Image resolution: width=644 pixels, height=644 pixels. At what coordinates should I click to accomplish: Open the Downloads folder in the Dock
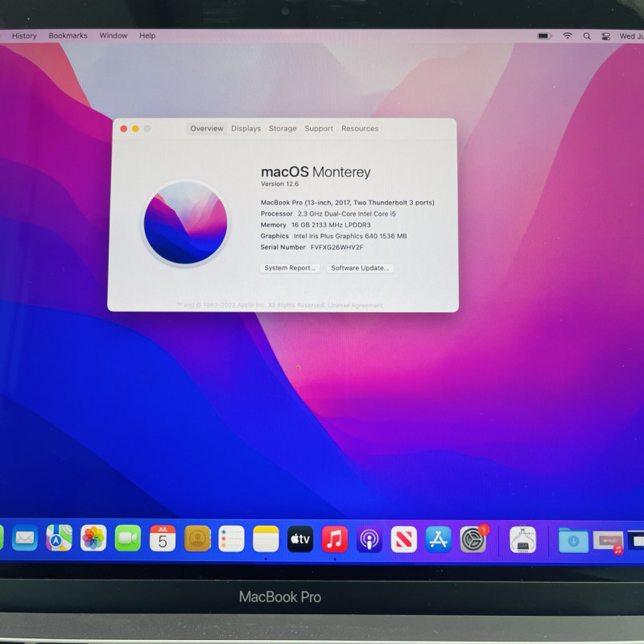pyautogui.click(x=573, y=540)
